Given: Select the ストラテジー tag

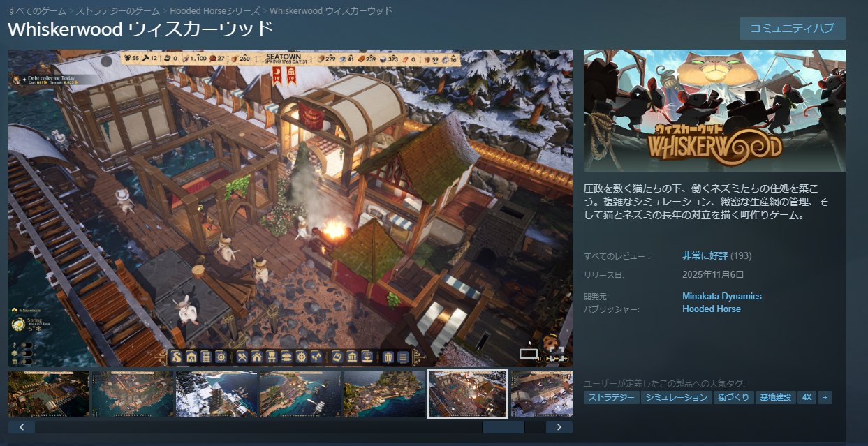Looking at the screenshot, I should point(611,397).
